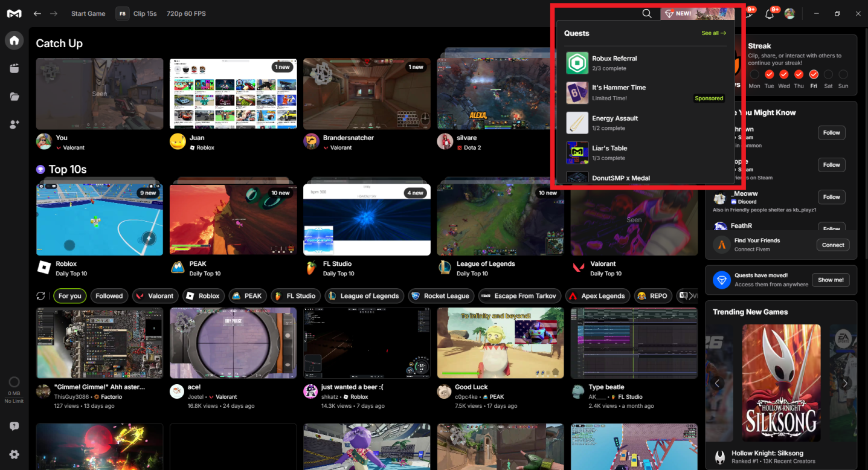Viewport: 868px width, 470px height.
Task: Select the Followed filter
Action: (x=109, y=296)
